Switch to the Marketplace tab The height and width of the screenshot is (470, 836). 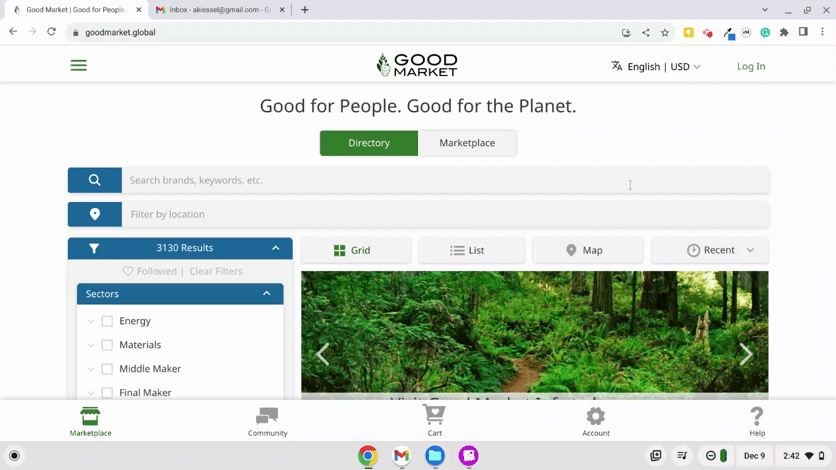[467, 143]
